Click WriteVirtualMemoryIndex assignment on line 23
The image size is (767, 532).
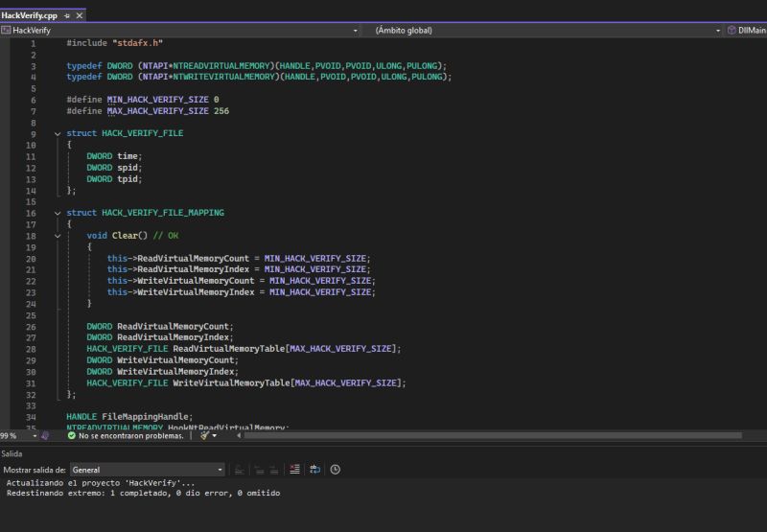coord(242,292)
